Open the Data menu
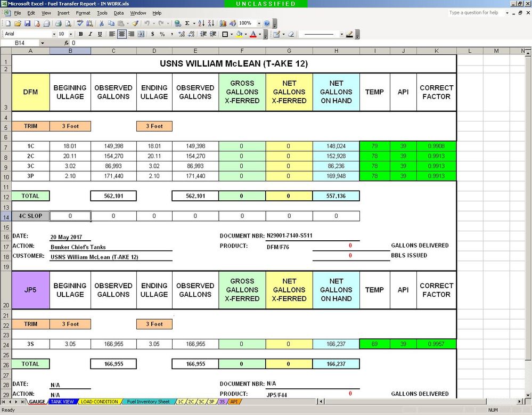 click(118, 13)
